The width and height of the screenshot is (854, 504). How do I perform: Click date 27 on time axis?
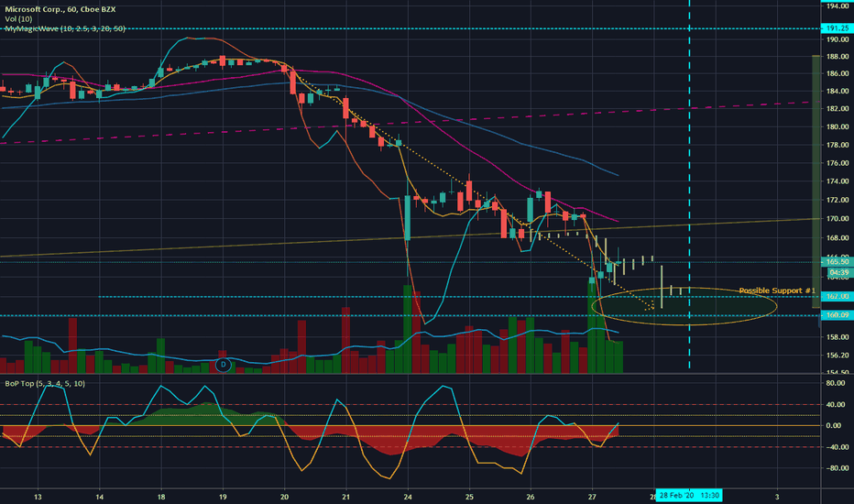point(593,497)
